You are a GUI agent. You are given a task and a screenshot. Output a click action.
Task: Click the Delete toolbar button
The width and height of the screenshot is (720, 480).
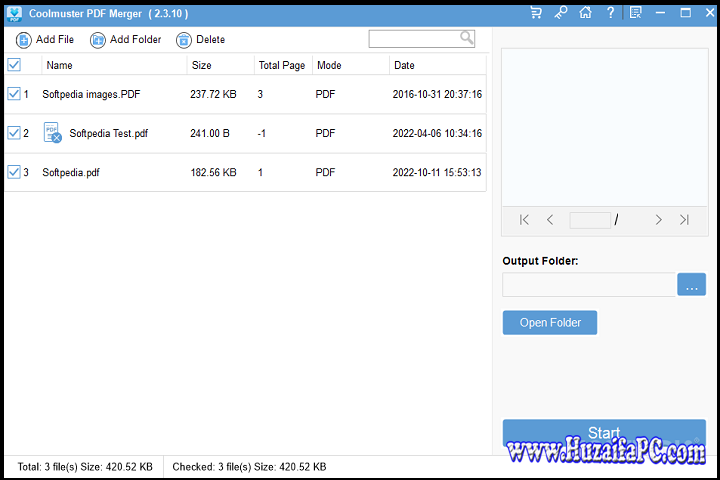tap(201, 40)
